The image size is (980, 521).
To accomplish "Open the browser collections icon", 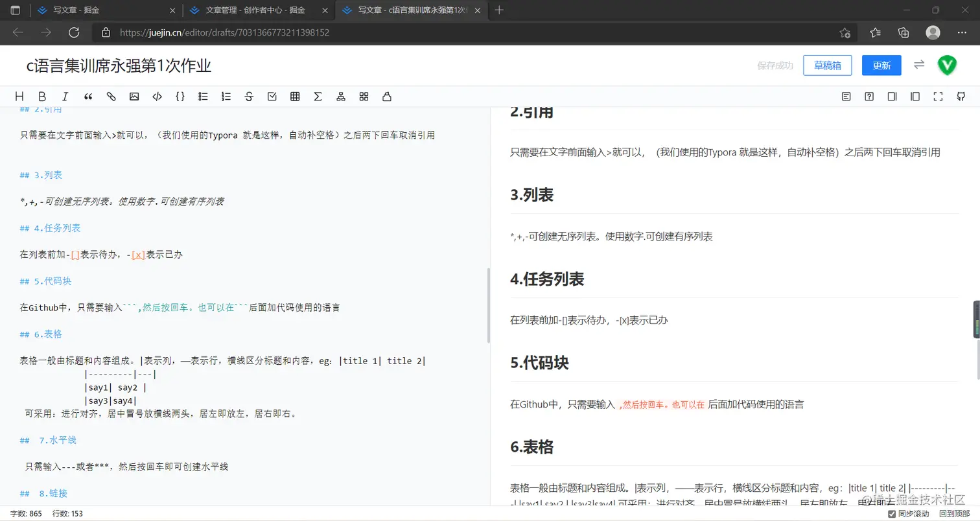I will (x=904, y=32).
